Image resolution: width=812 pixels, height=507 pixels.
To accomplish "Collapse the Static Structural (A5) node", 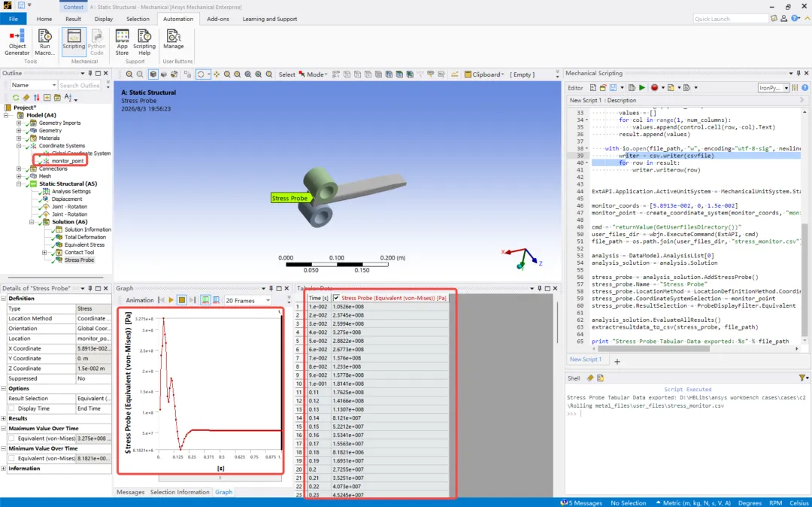I will pos(19,184).
